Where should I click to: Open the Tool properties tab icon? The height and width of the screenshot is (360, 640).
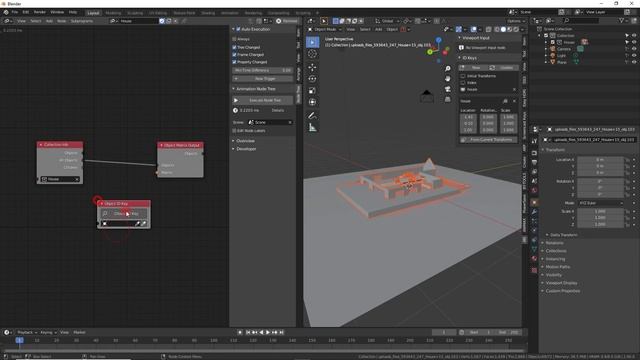[x=534, y=141]
